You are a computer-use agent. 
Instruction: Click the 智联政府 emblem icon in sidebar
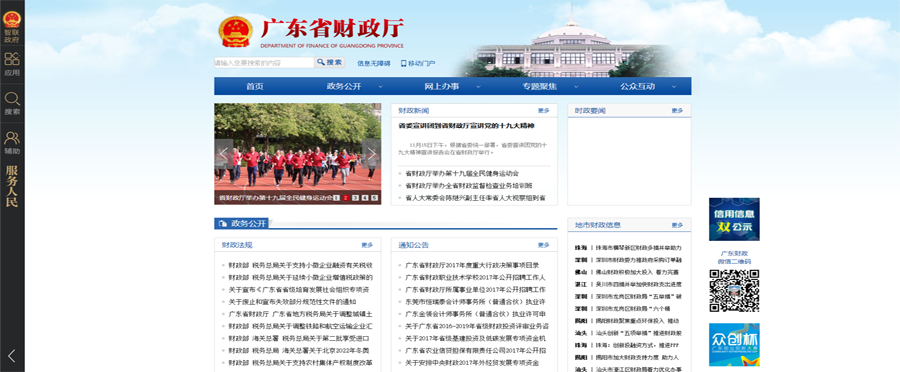pos(11,20)
